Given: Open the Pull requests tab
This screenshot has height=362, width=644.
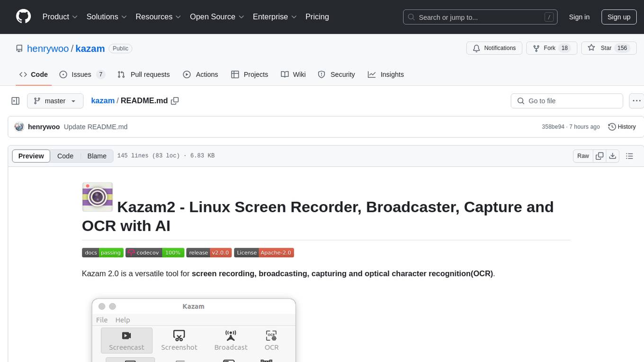Looking at the screenshot, I should pos(143,74).
